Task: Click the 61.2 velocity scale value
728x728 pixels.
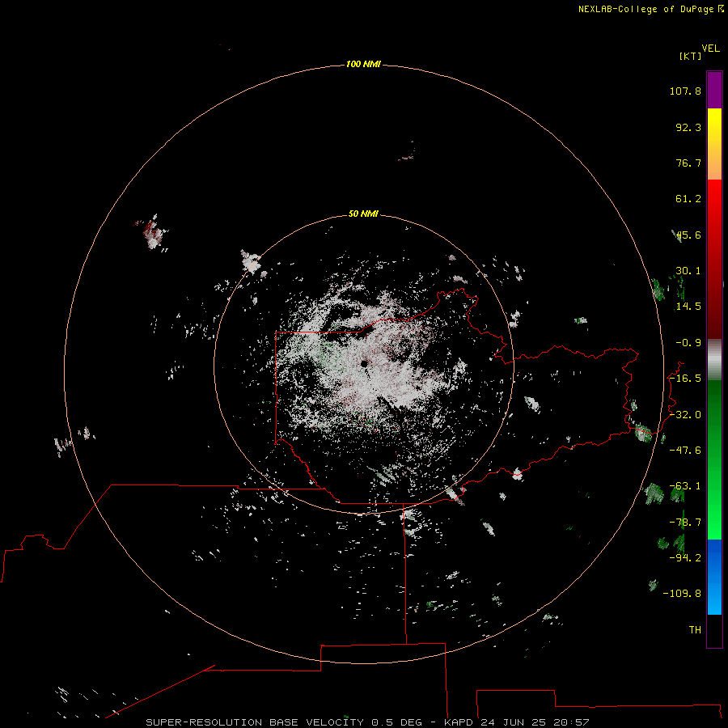Action: coord(688,199)
